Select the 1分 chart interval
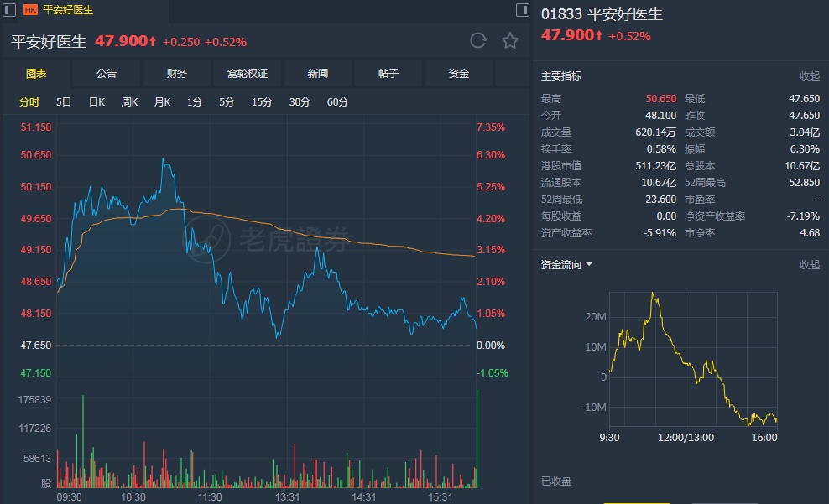 click(x=195, y=102)
